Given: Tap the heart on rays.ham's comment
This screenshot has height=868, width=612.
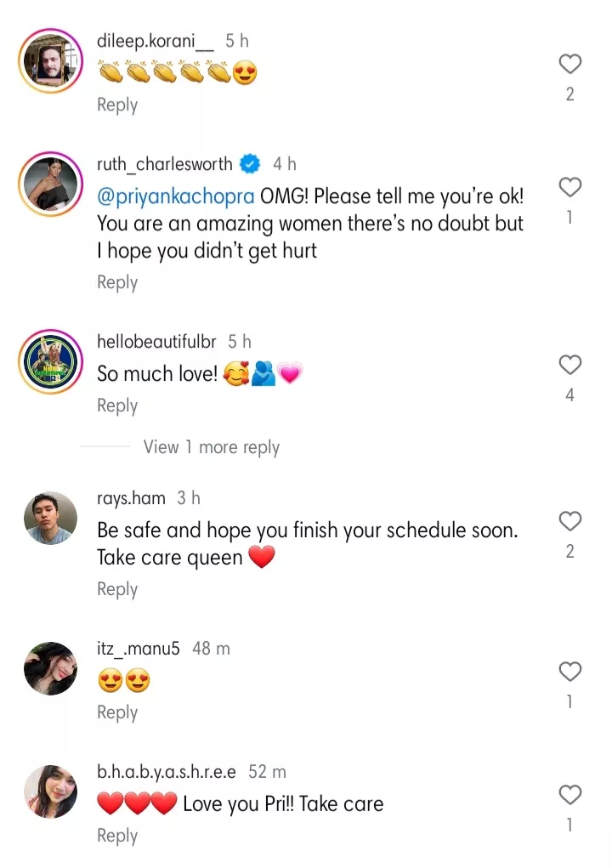Looking at the screenshot, I should pos(569,521).
